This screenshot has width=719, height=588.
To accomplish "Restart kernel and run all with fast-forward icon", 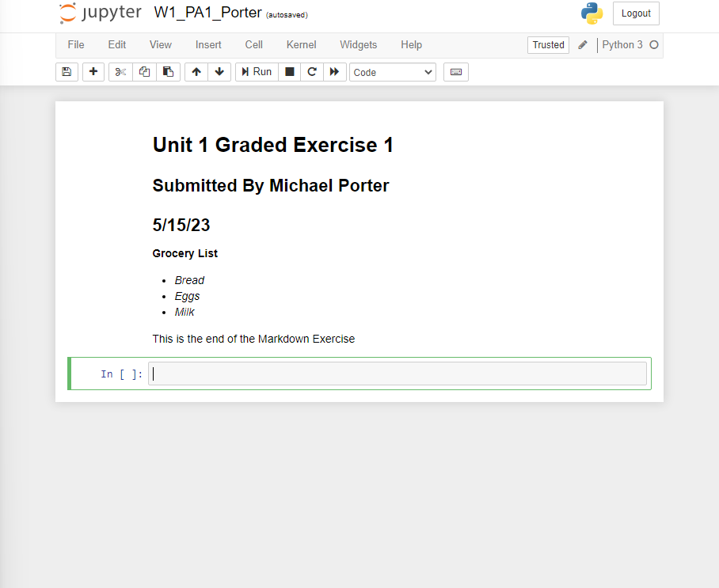I will [335, 71].
